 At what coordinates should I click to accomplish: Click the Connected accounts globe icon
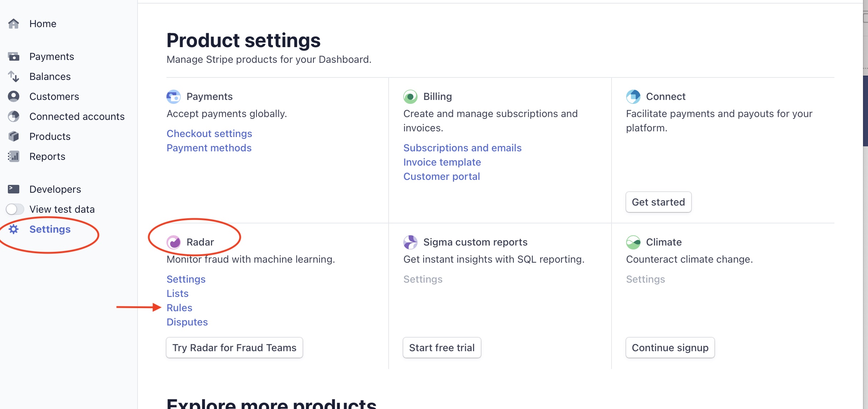(14, 116)
